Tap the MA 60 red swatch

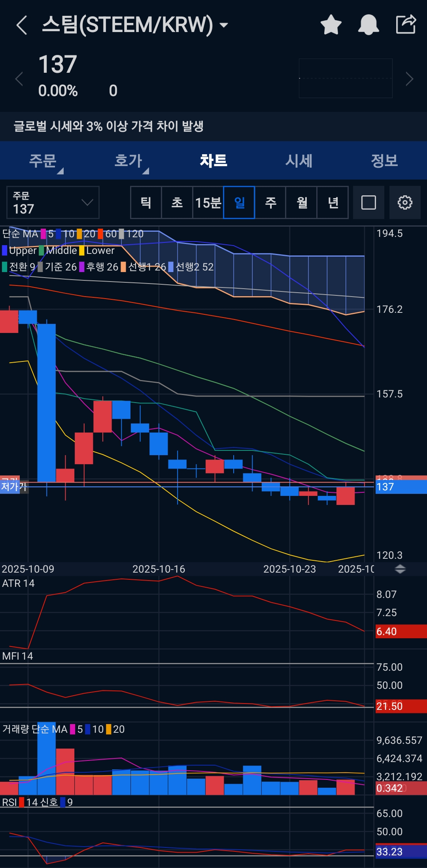coord(100,234)
